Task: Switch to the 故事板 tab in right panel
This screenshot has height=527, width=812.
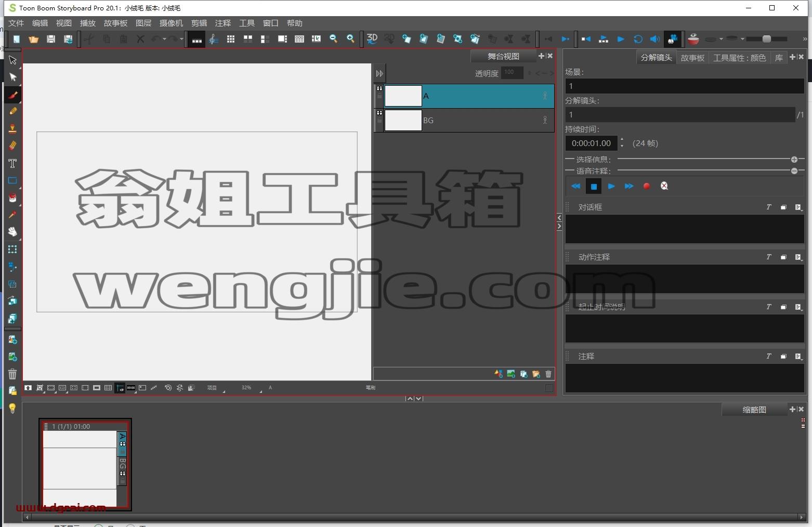Action: point(692,58)
